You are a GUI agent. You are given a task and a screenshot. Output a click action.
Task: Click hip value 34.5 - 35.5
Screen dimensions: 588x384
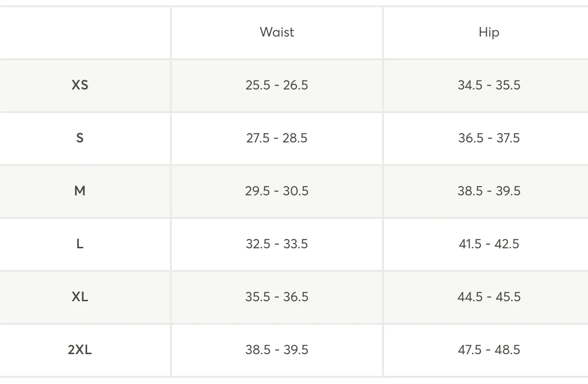pyautogui.click(x=489, y=85)
